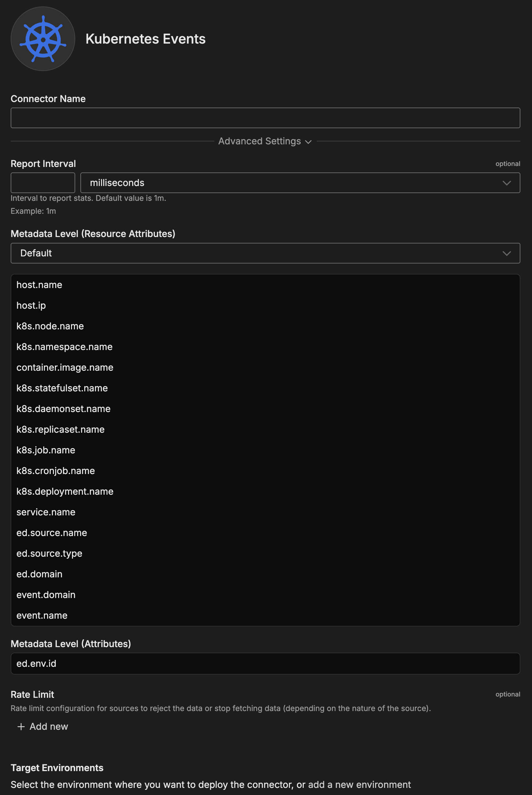Click container.image.name list entry
Image resolution: width=532 pixels, height=795 pixels.
click(65, 367)
